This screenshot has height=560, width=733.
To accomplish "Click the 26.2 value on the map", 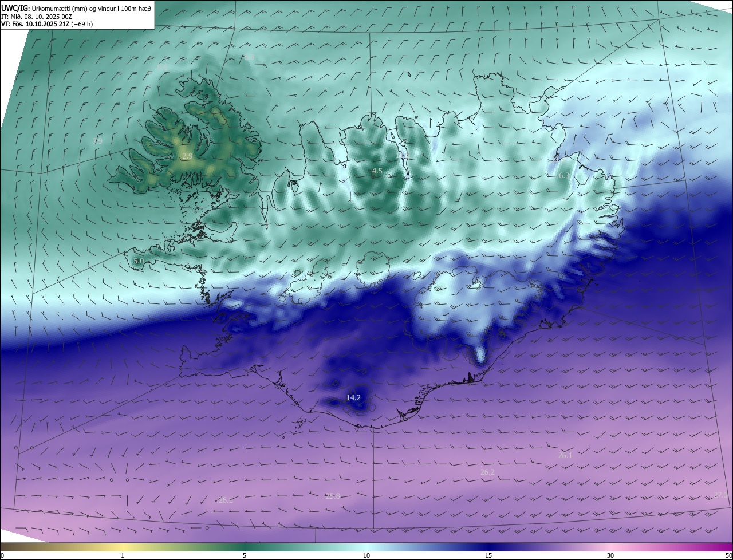I will 487,472.
